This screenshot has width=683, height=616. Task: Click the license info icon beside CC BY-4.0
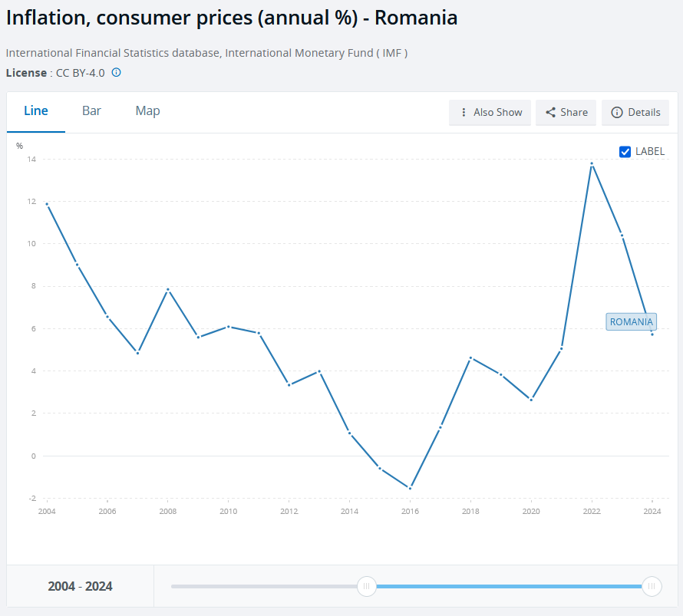tap(117, 73)
